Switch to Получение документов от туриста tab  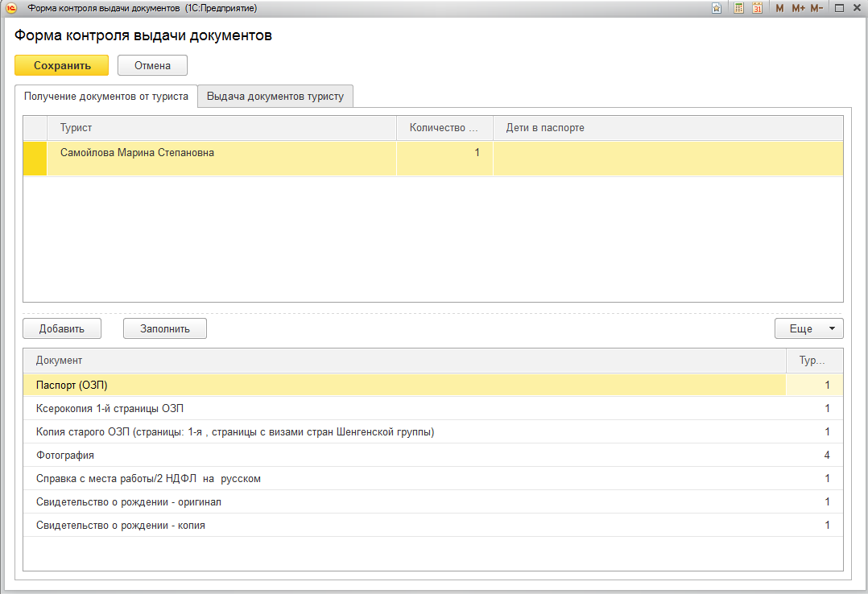coord(105,97)
